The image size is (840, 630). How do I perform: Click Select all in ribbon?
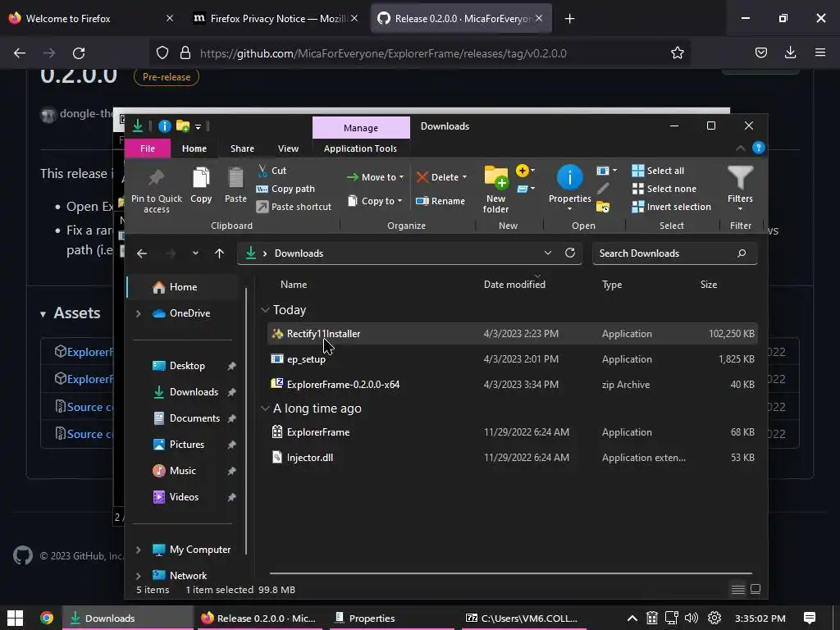(658, 171)
